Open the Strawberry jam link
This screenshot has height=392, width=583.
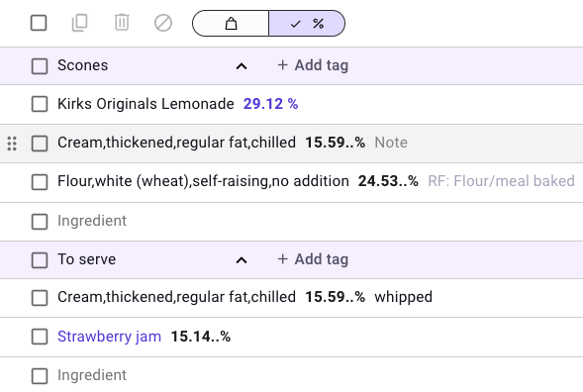point(109,337)
